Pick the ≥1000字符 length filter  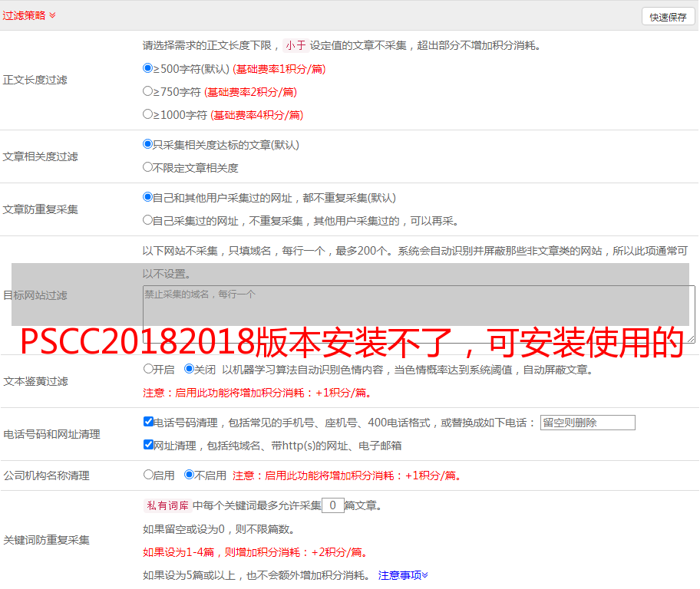tap(148, 114)
